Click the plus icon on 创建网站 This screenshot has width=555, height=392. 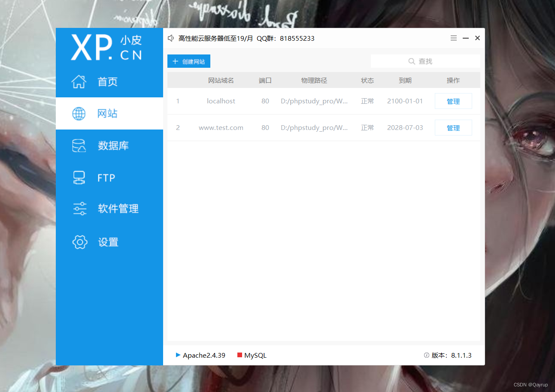tap(175, 61)
